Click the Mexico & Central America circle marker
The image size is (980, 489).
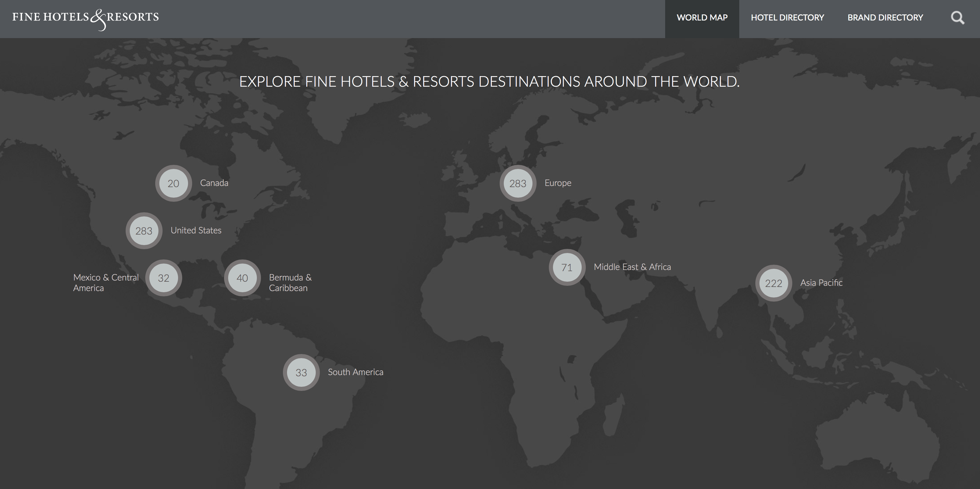click(x=164, y=278)
